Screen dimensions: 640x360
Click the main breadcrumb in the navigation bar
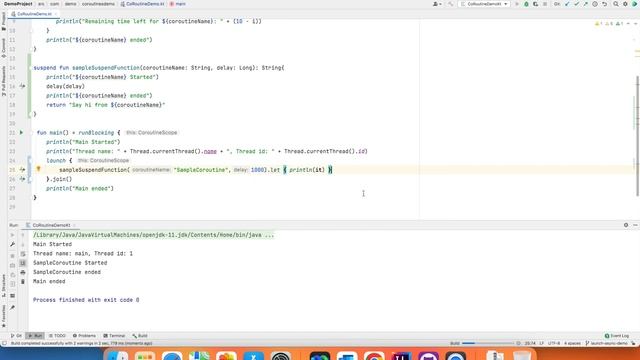point(178,4)
